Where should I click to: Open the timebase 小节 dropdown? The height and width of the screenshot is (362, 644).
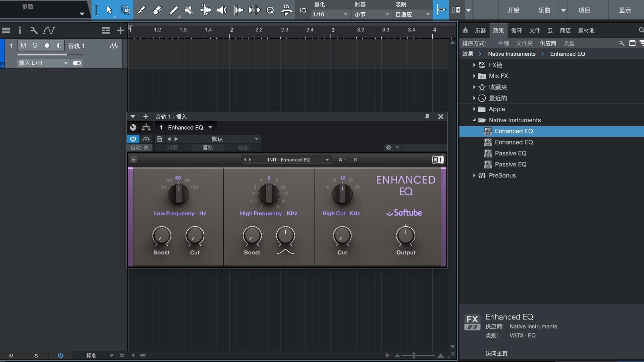click(x=372, y=14)
